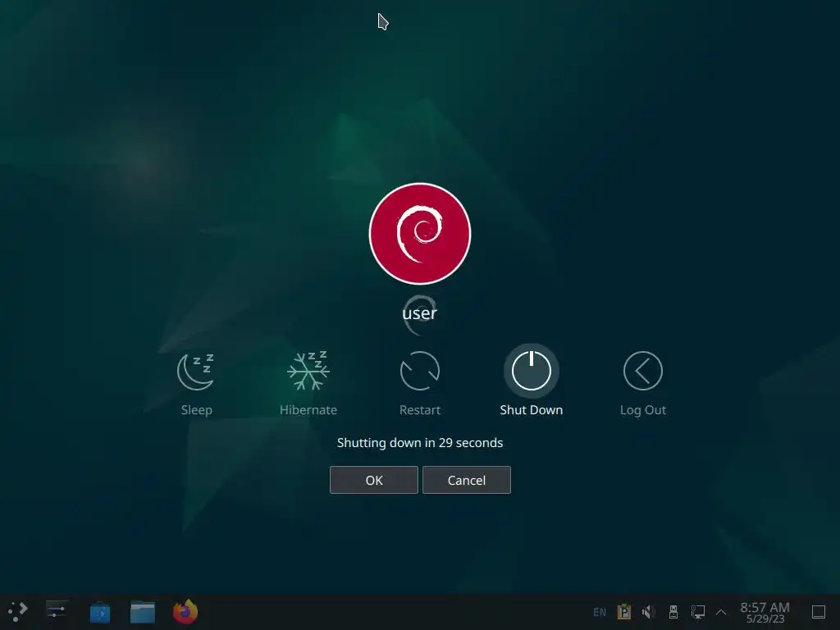The width and height of the screenshot is (840, 630).
Task: Click the Show Desktop button
Action: (819, 612)
